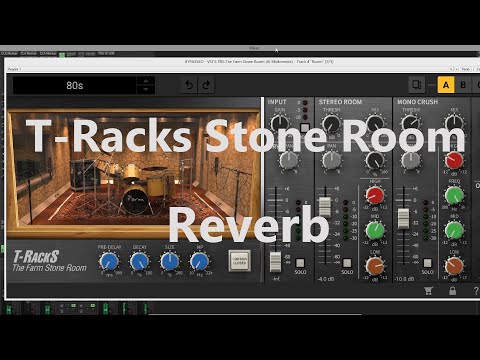The width and height of the screenshot is (480, 360).
Task: Enable Solo on Stereo Room channel
Action: point(347,263)
